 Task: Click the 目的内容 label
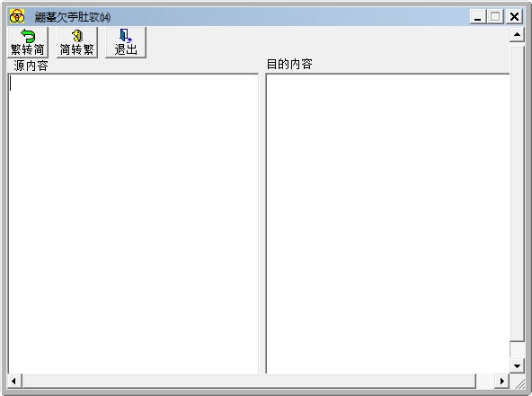[x=289, y=64]
